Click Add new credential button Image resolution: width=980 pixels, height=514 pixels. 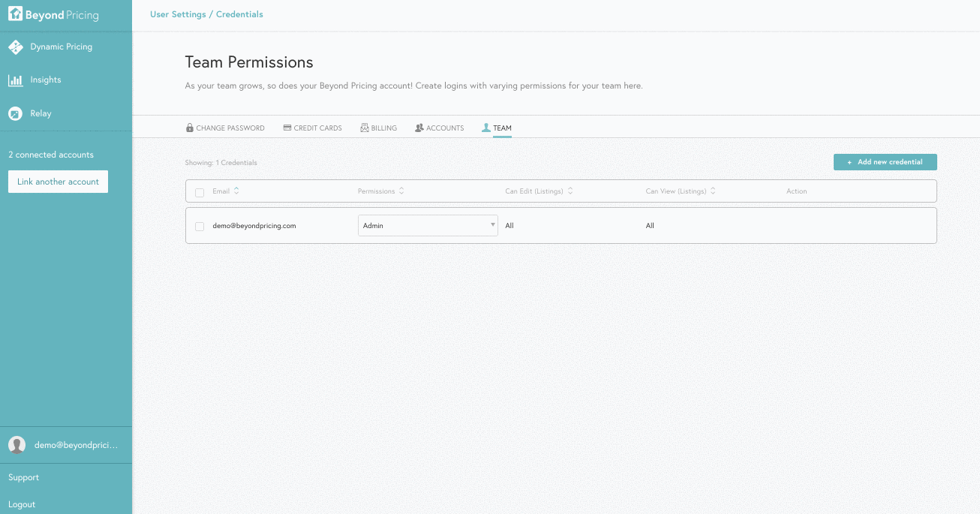[885, 162]
